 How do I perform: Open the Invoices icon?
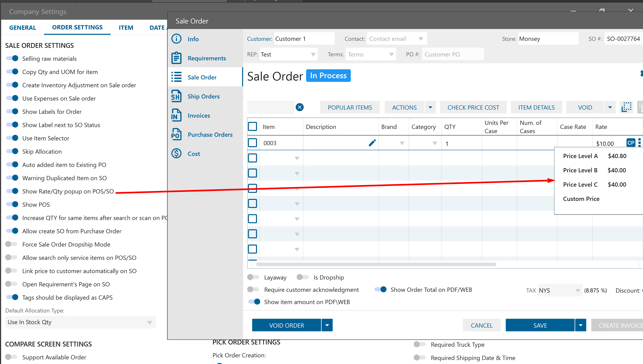[176, 115]
